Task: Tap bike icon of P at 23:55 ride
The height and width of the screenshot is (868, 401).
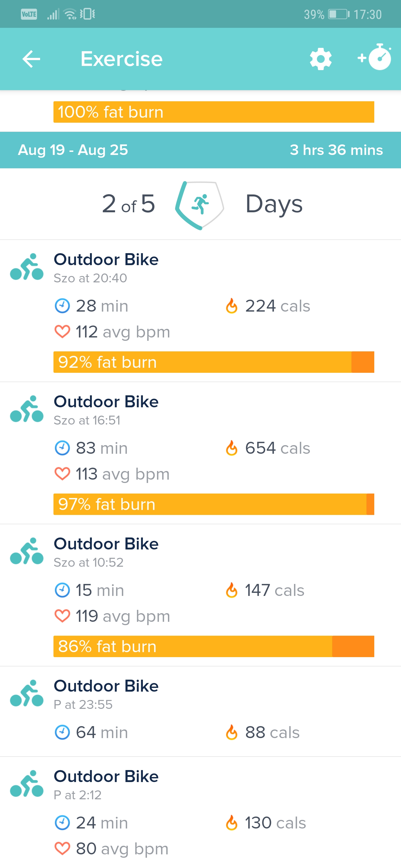Action: coord(27,694)
